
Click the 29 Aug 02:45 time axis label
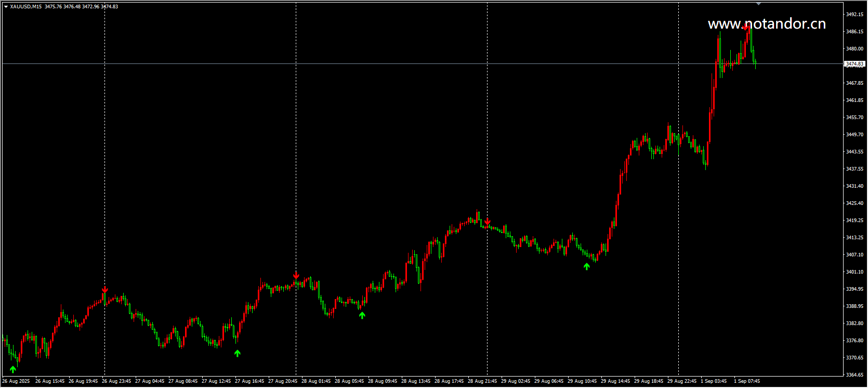click(x=516, y=381)
